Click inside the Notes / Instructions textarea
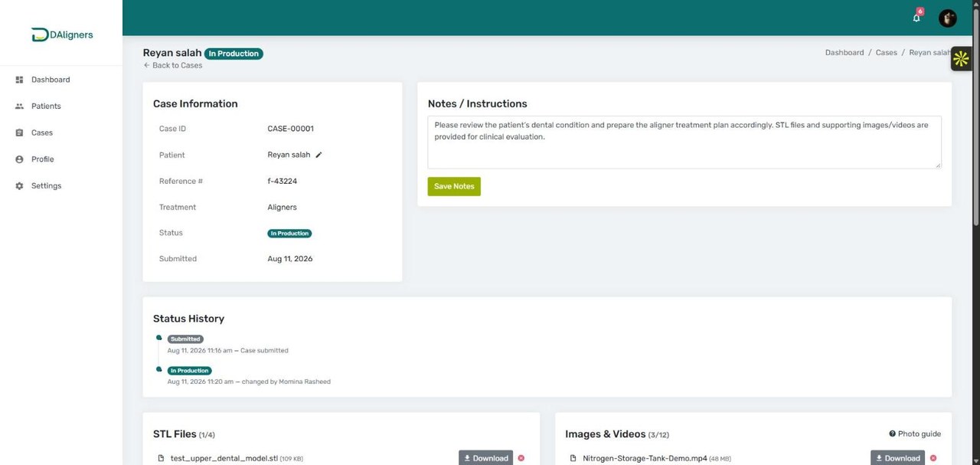 (684, 142)
